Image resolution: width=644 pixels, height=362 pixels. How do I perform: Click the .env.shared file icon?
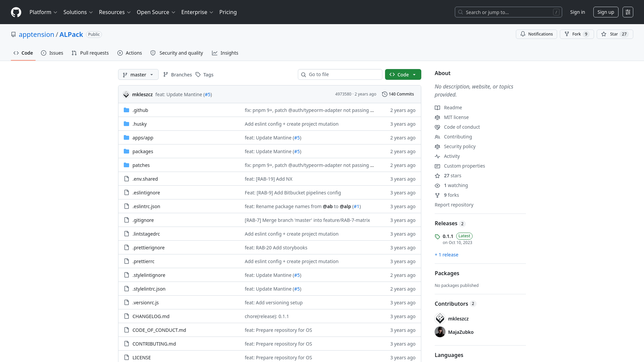(126, 179)
